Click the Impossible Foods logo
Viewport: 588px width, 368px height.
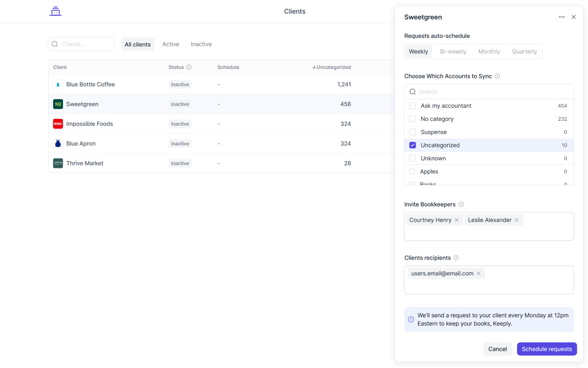(58, 124)
